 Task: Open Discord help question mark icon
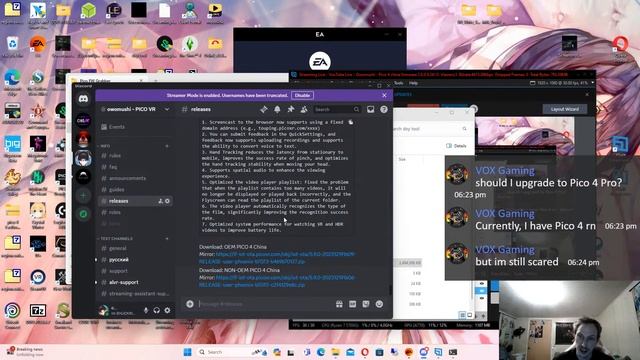click(x=384, y=109)
